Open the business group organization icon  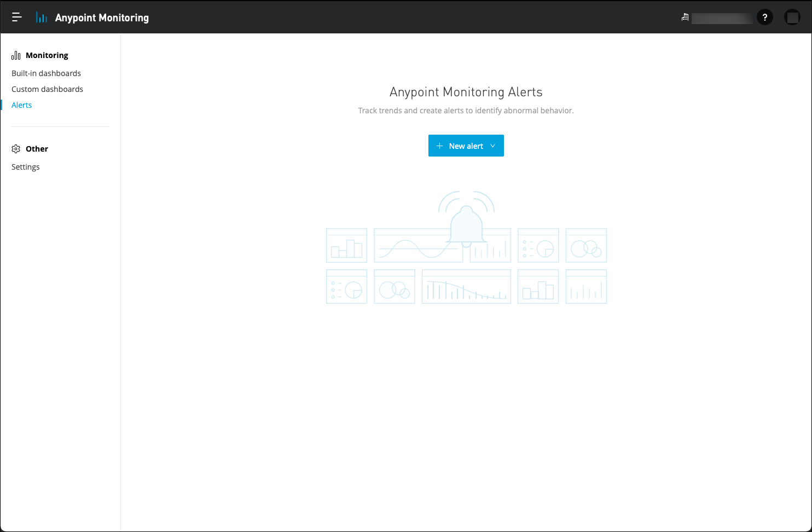(685, 18)
